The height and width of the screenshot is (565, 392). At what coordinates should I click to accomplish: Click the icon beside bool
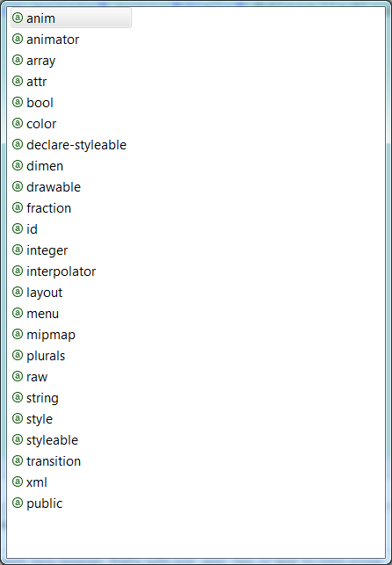[18, 102]
